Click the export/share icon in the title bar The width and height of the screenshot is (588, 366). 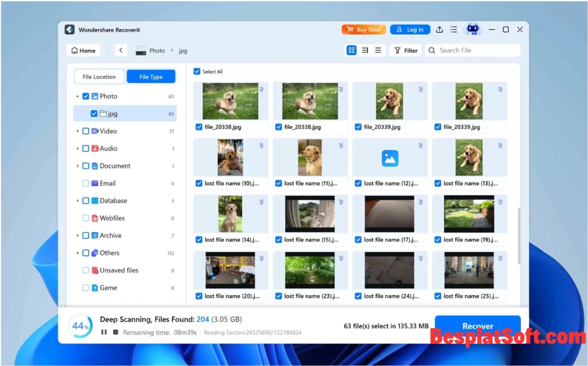[x=439, y=29]
